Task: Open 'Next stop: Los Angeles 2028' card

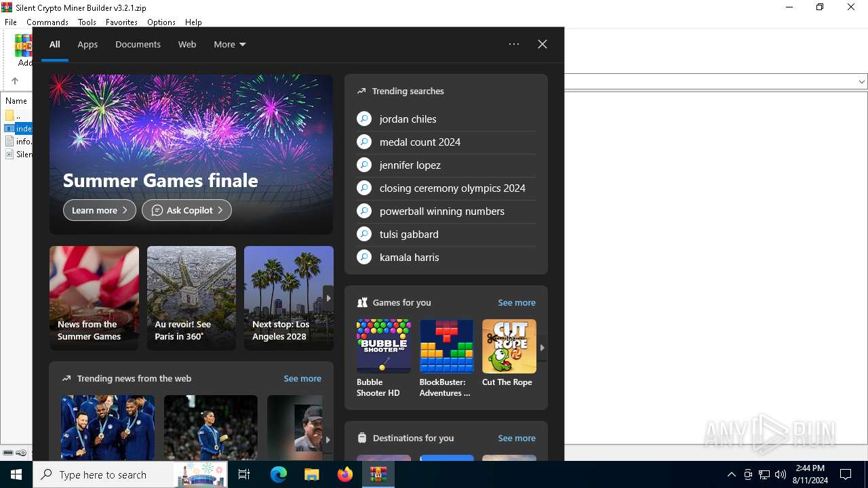Action: [288, 298]
